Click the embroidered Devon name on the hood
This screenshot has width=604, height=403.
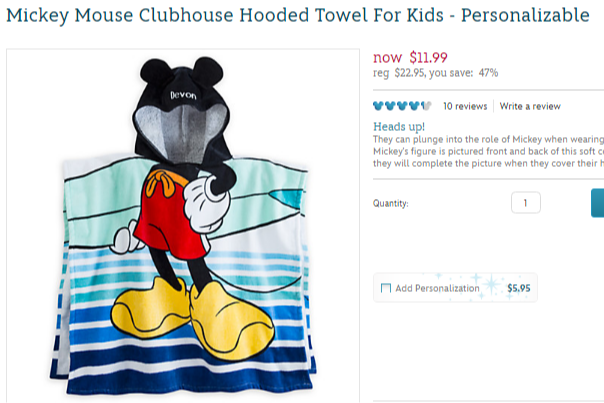point(183,95)
